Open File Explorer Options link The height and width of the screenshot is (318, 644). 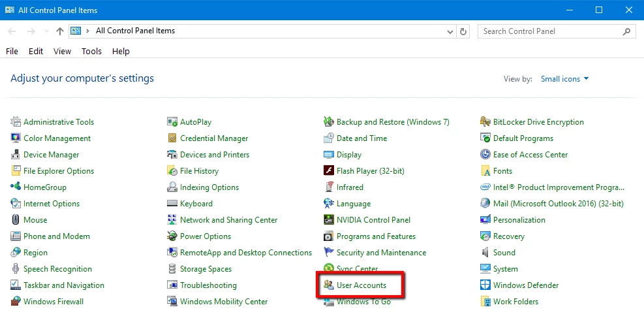tap(59, 171)
